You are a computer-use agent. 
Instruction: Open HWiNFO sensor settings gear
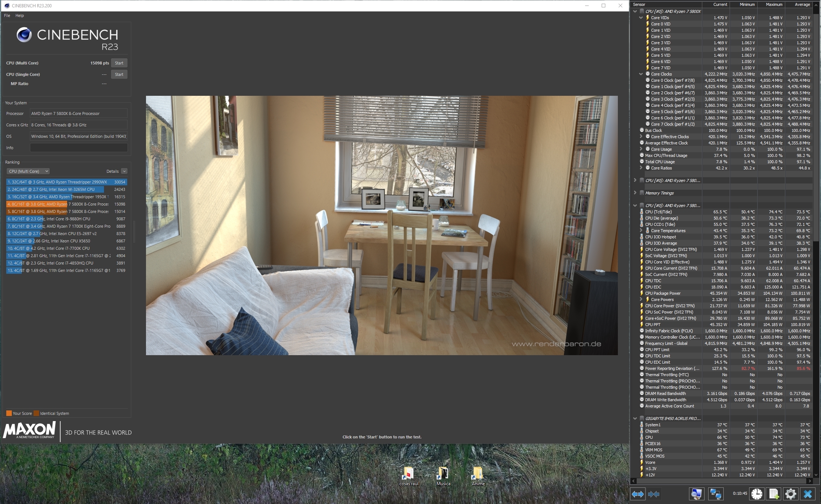pyautogui.click(x=790, y=494)
